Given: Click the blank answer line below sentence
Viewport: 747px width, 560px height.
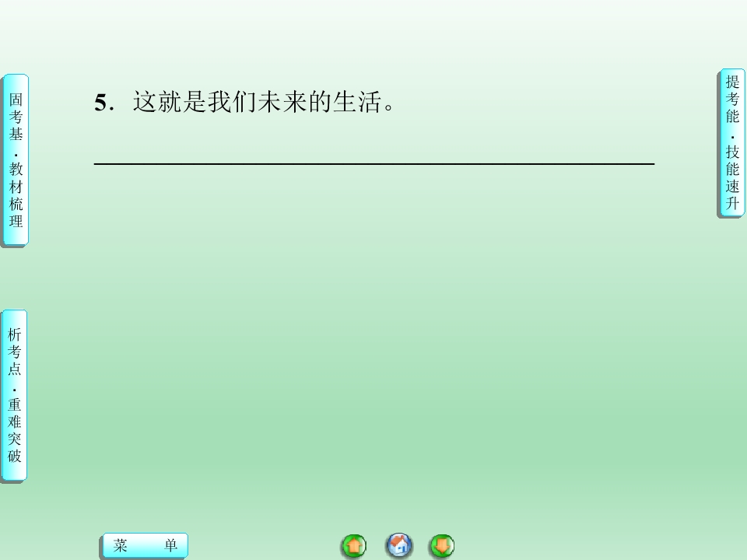Looking at the screenshot, I should [374, 164].
